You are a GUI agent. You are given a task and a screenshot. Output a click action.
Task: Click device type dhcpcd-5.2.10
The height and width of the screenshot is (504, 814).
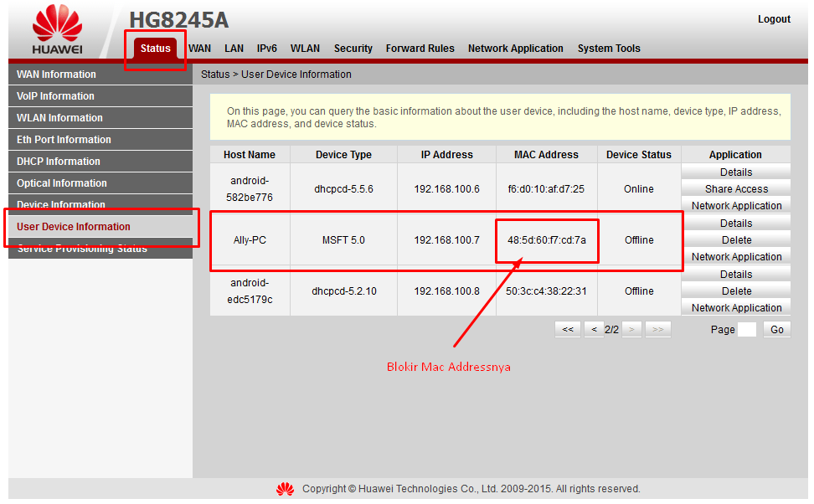[x=343, y=291]
